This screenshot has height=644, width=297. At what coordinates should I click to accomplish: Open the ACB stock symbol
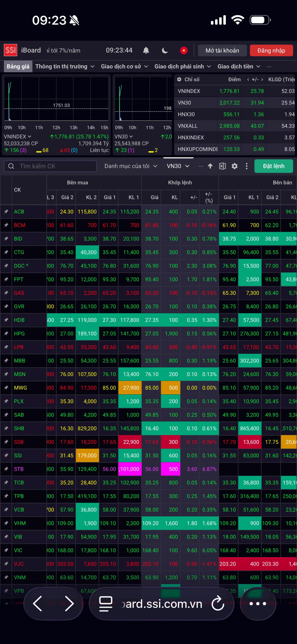(x=19, y=212)
